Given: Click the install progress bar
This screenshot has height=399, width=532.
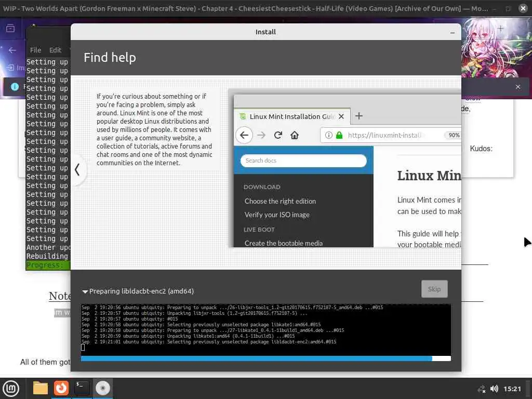Looking at the screenshot, I should tap(265, 358).
